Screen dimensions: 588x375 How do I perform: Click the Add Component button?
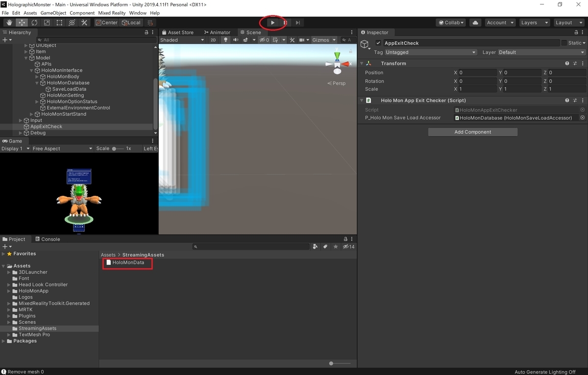click(x=473, y=132)
